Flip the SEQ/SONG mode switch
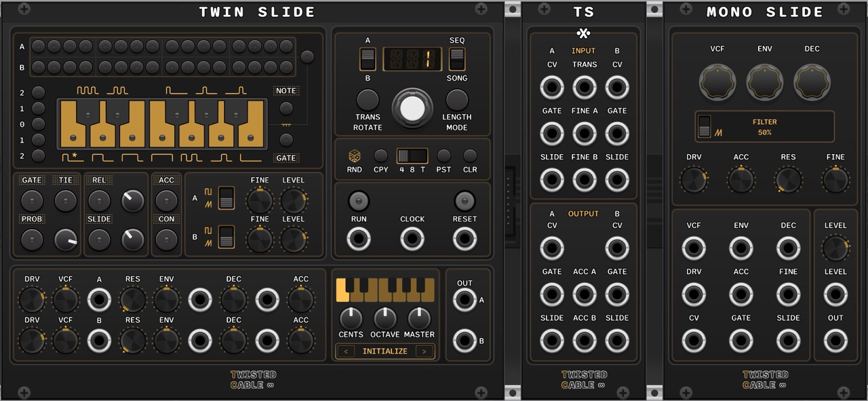The height and width of the screenshot is (401, 868). (x=457, y=59)
